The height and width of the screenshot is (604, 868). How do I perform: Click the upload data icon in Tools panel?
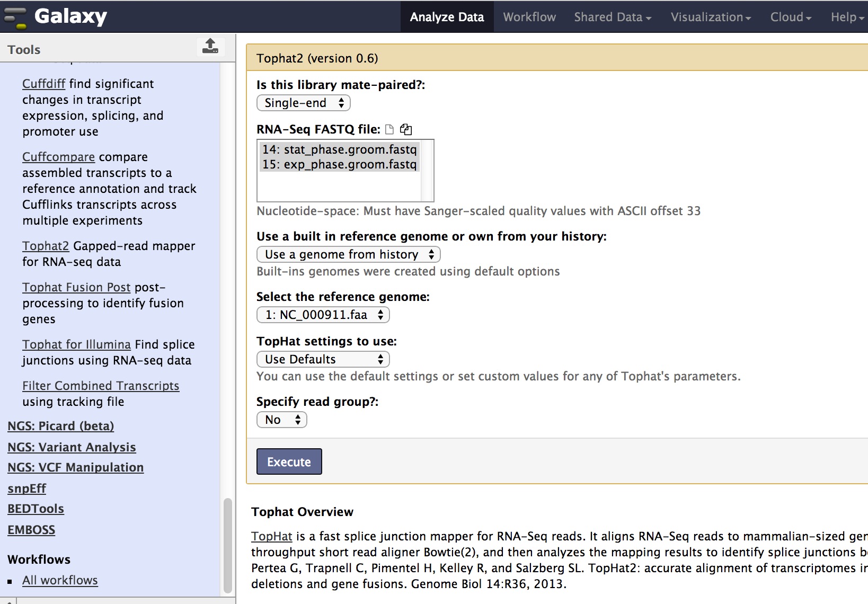[210, 47]
